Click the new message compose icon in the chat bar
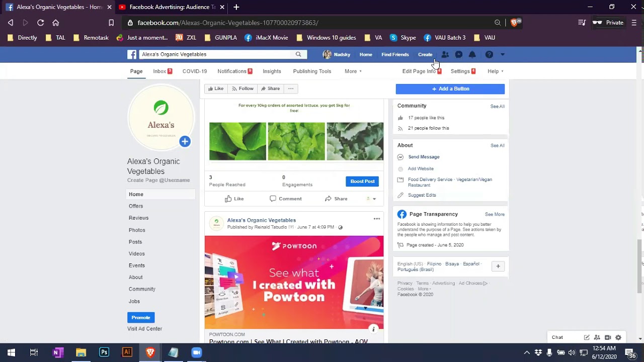644x362 pixels. click(x=587, y=337)
